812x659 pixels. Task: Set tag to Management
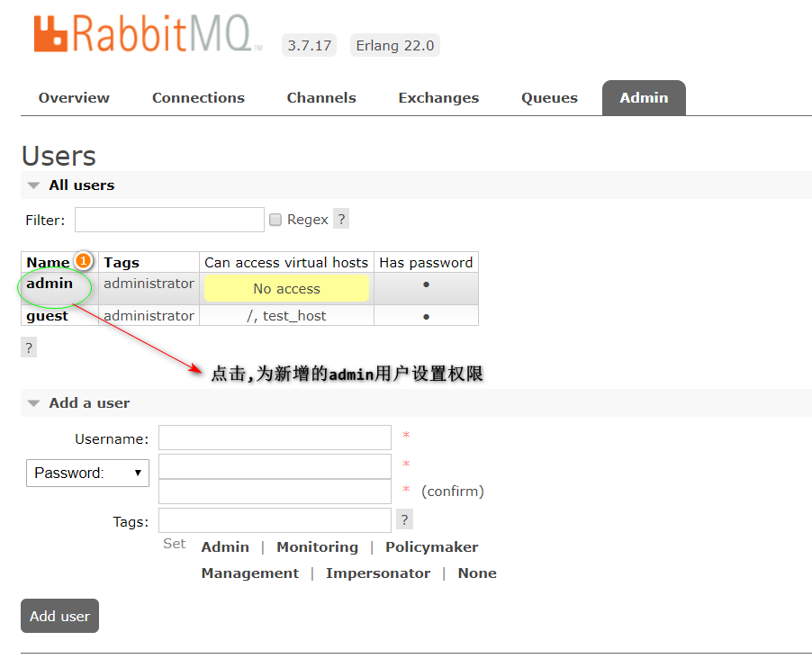pos(250,573)
